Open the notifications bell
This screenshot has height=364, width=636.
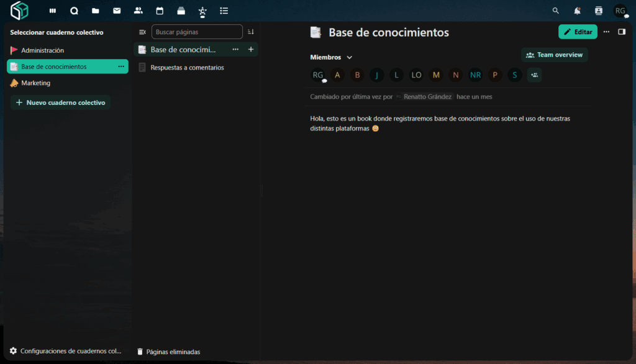(577, 11)
